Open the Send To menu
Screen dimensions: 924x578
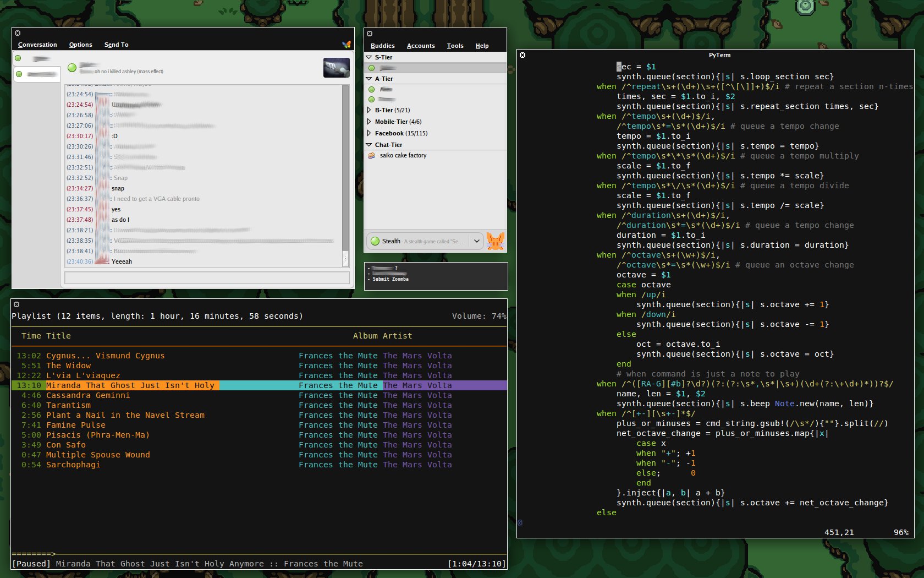116,45
